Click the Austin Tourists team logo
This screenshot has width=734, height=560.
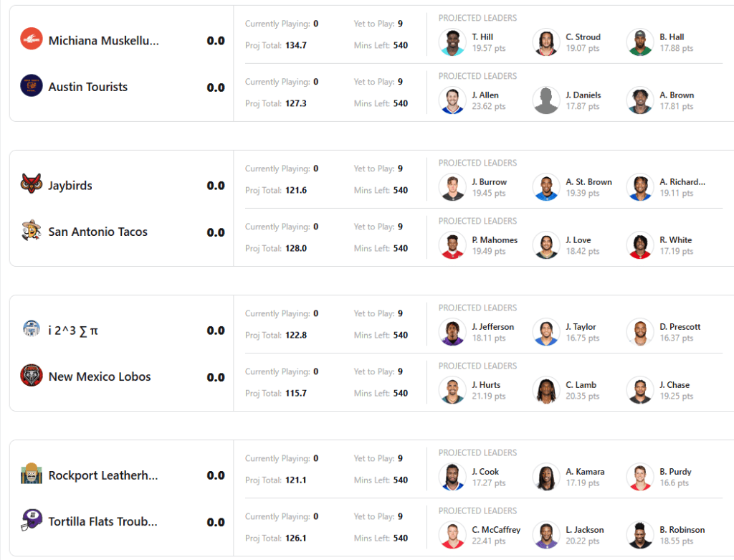tap(32, 86)
